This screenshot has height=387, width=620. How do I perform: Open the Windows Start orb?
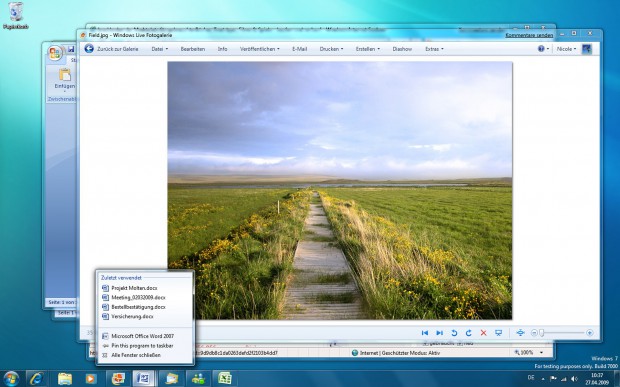(x=11, y=379)
